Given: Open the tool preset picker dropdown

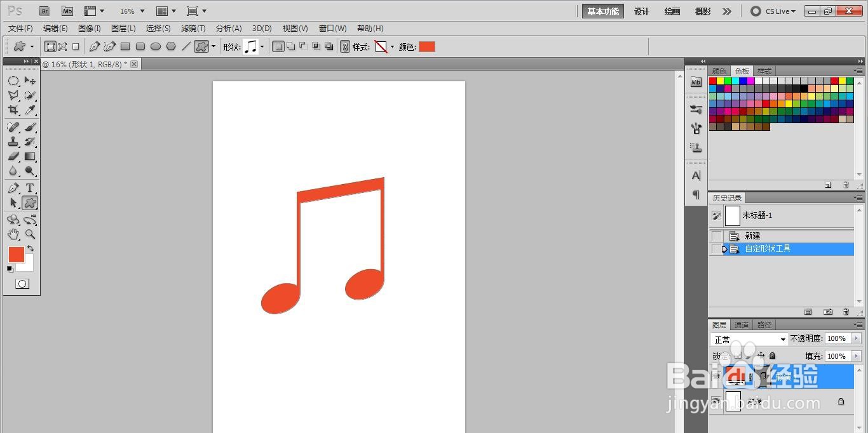Looking at the screenshot, I should click(x=32, y=46).
